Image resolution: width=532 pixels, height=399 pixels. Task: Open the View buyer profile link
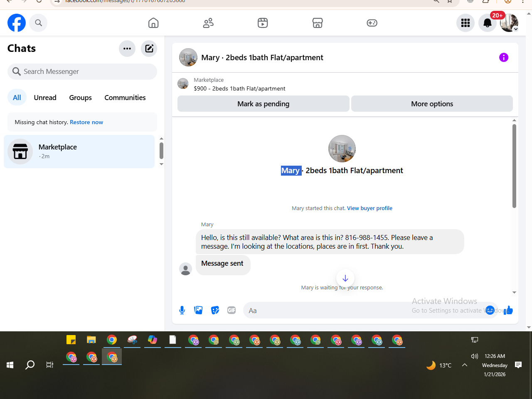[x=369, y=208]
